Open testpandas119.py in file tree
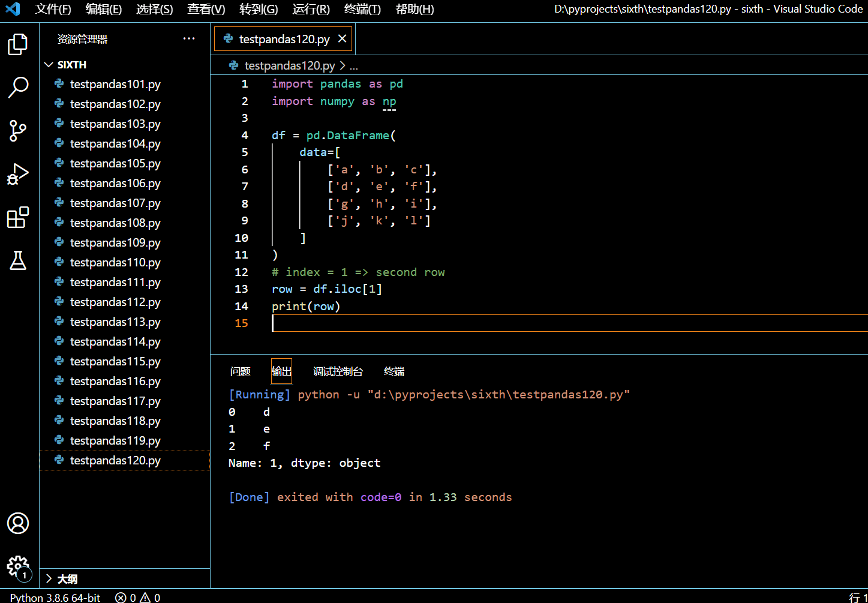 click(x=125, y=440)
